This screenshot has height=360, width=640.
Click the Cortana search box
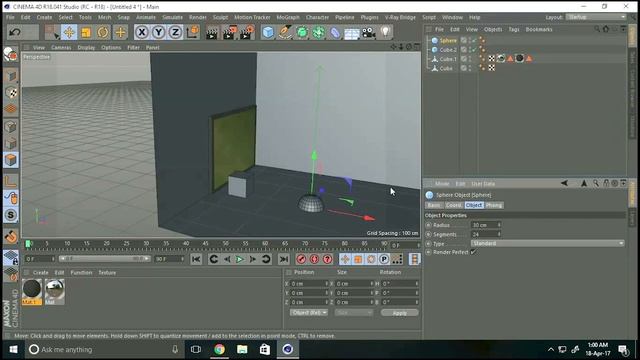pos(104,349)
